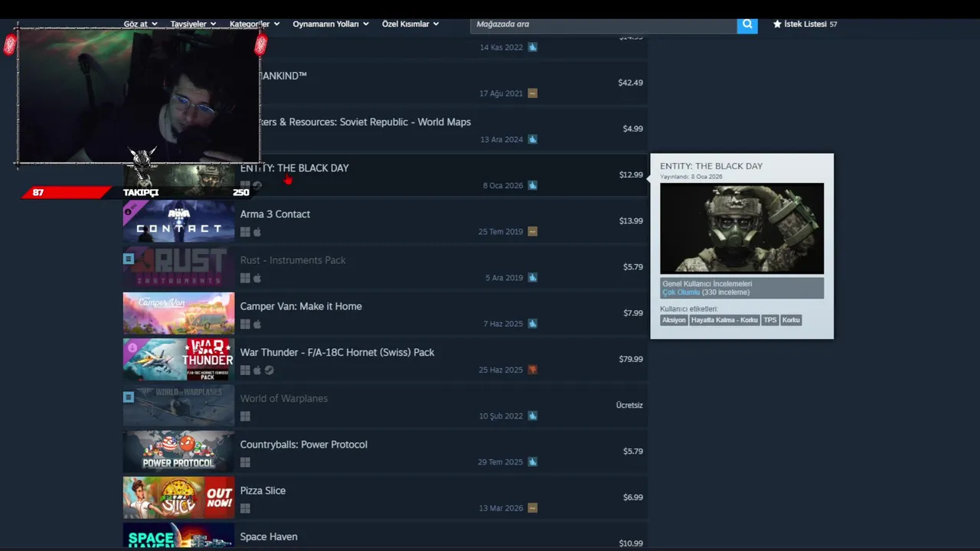
Task: Select the Aksiyon tag in the popup
Action: pos(674,320)
